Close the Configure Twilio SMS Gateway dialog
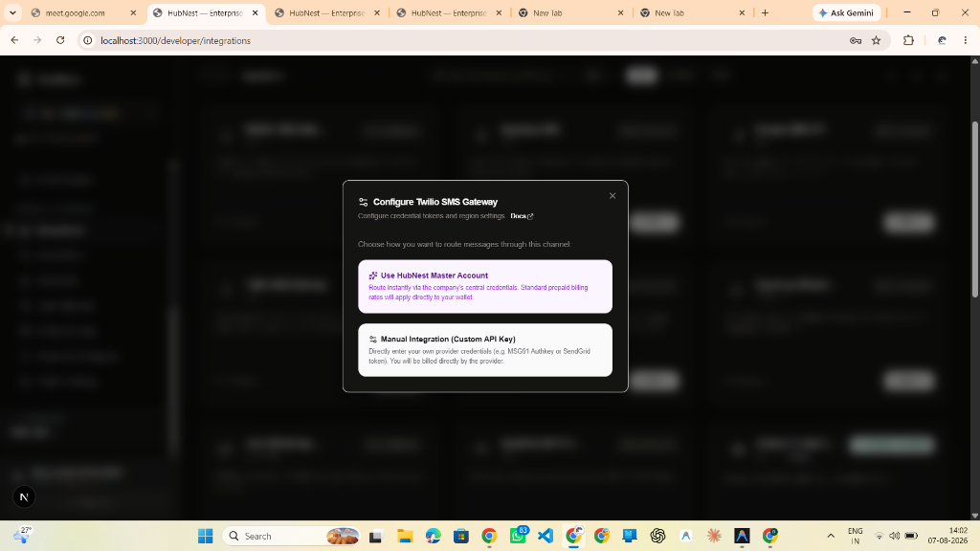980x551 pixels. click(612, 195)
